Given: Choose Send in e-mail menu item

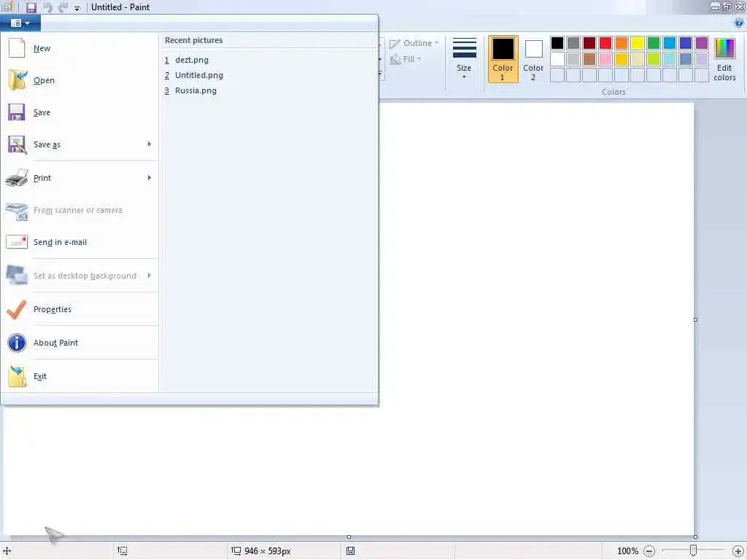Looking at the screenshot, I should [x=80, y=242].
